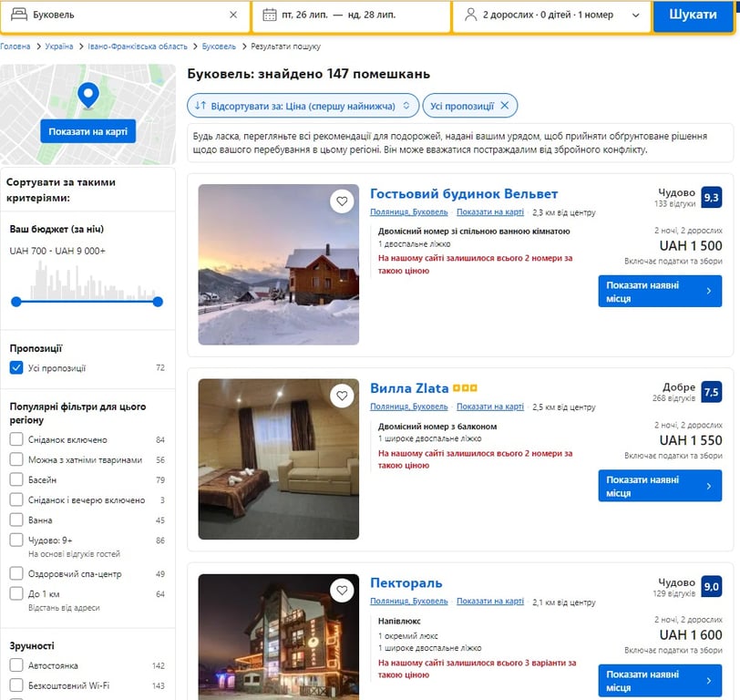Click heart icon on Вилла Zlata
740x700 pixels.
[342, 396]
